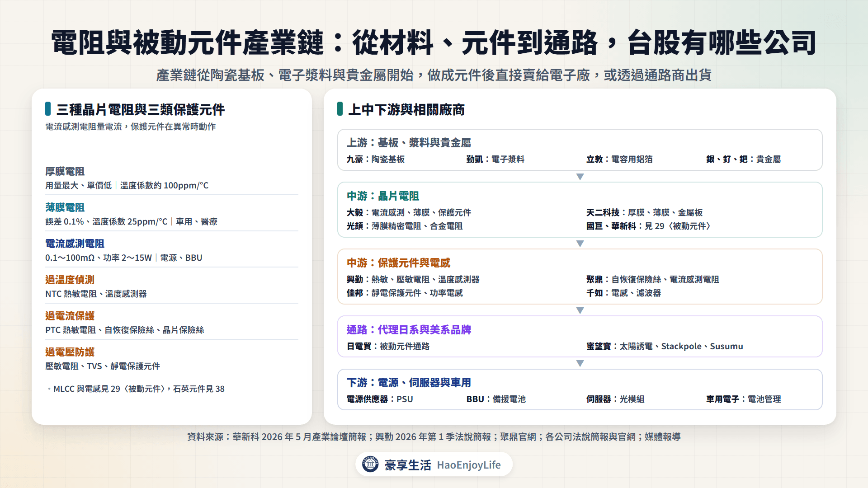Click 勤凱：電子漿料

click(x=495, y=159)
